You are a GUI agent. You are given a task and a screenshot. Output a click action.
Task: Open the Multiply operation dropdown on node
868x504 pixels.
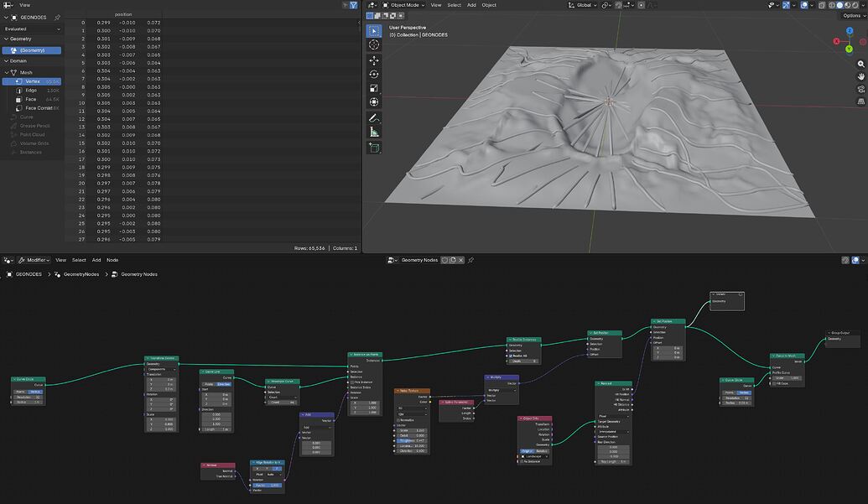pos(501,390)
